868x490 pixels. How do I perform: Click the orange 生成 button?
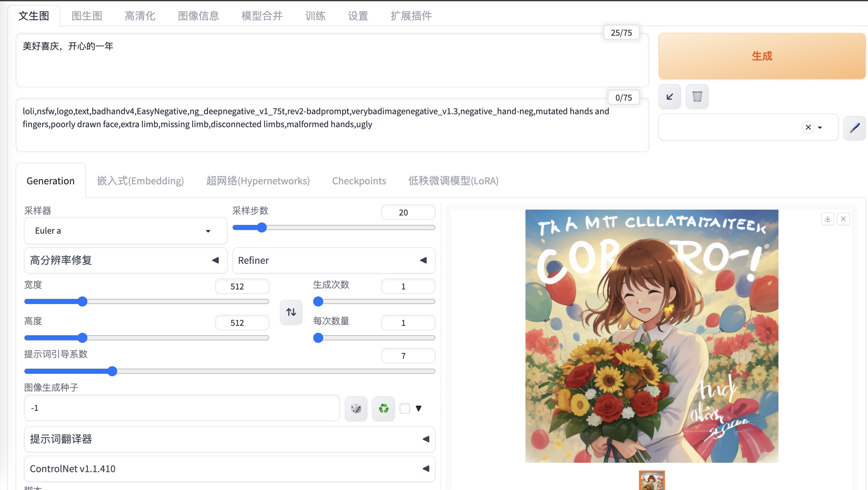point(762,56)
